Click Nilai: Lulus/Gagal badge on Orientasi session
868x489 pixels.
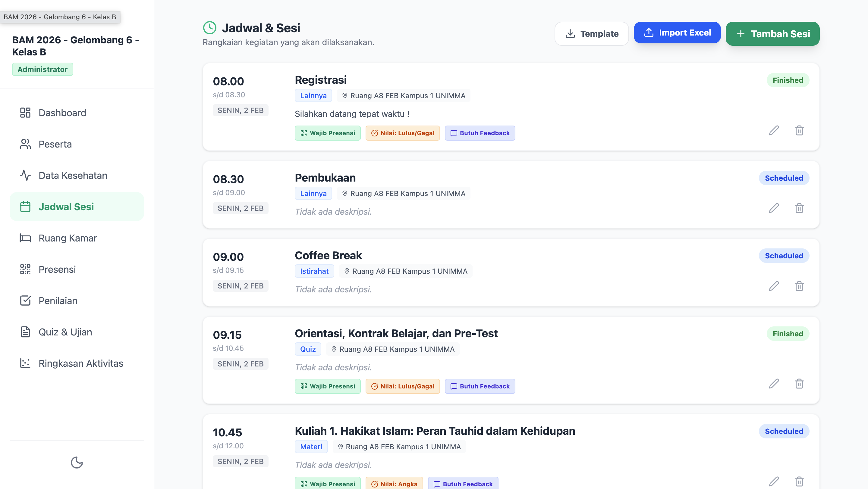[x=403, y=386]
